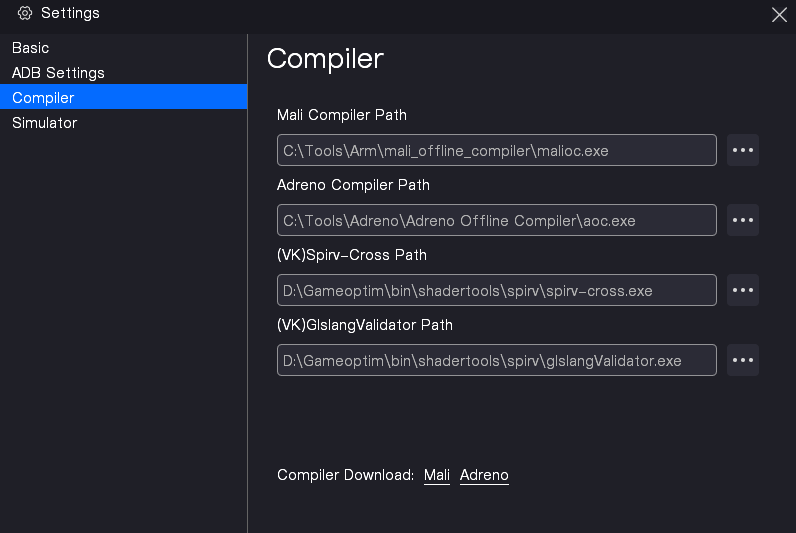Click the 'Adreno Compiler Path' label
This screenshot has height=533, width=796.
[353, 185]
